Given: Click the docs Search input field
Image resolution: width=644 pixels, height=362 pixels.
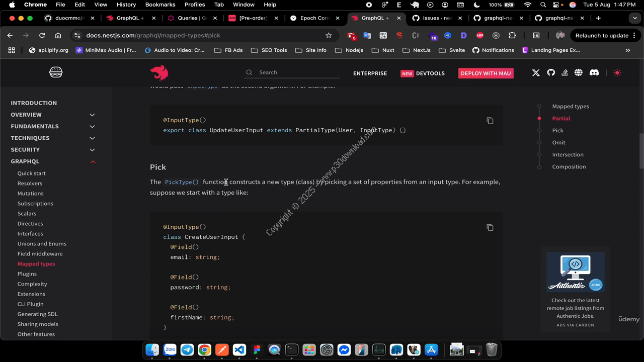Looking at the screenshot, I should tap(297, 72).
